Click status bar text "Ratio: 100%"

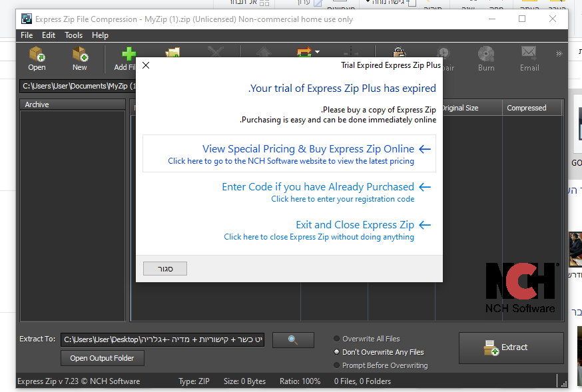[300, 381]
